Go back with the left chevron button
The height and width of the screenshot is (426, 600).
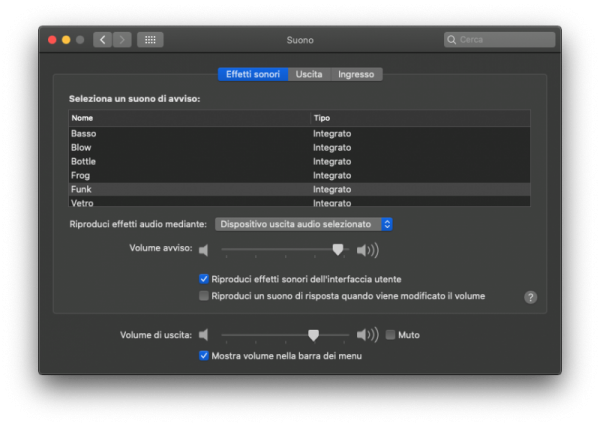(x=103, y=40)
